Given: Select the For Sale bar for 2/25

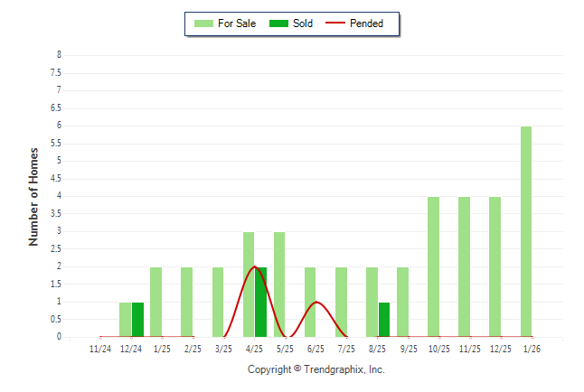Looking at the screenshot, I should tap(186, 302).
